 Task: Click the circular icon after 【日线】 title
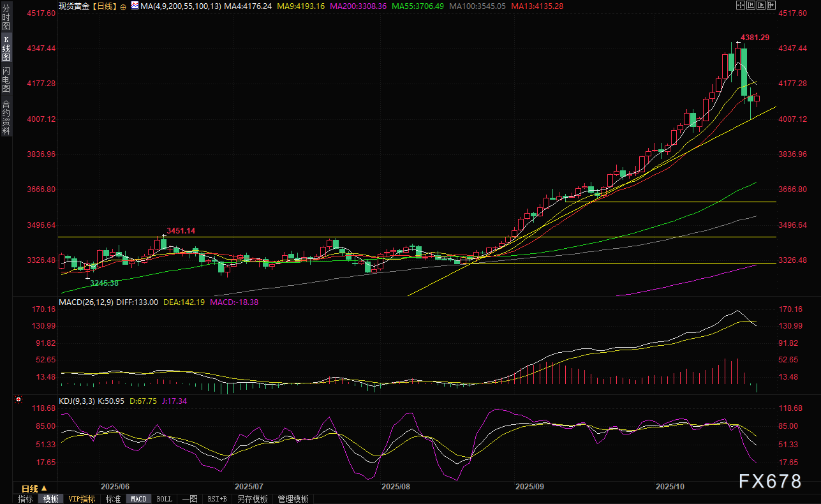123,6
